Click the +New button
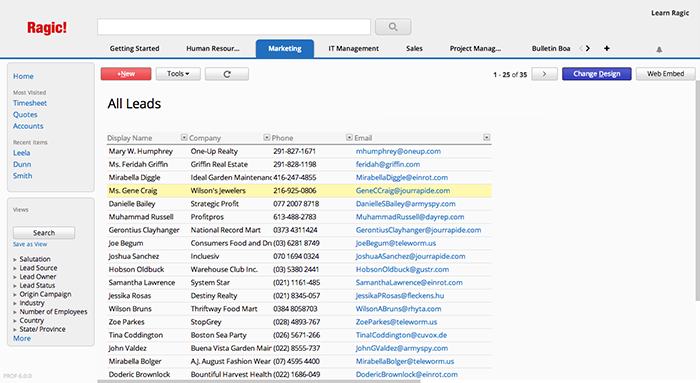The height and width of the screenshot is (383, 700). [x=126, y=74]
